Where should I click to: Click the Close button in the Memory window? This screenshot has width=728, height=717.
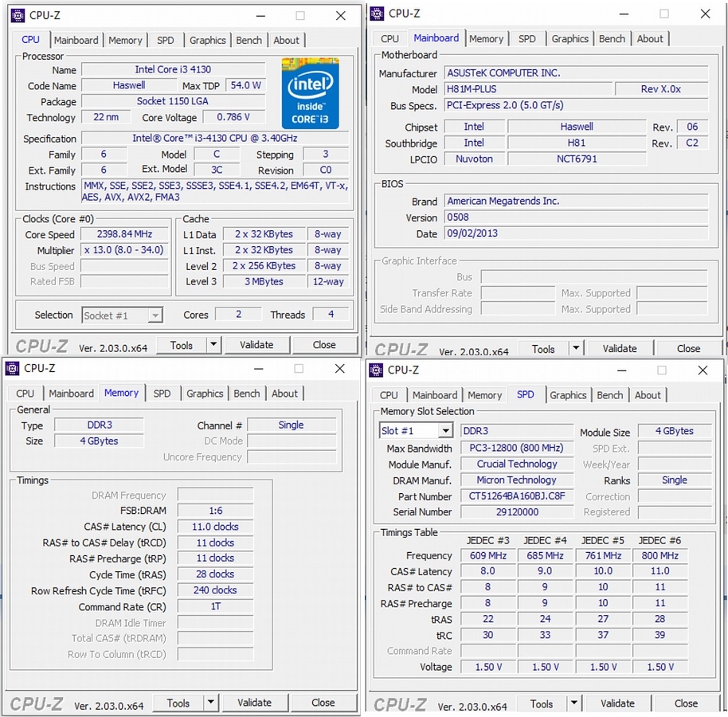pos(323,702)
